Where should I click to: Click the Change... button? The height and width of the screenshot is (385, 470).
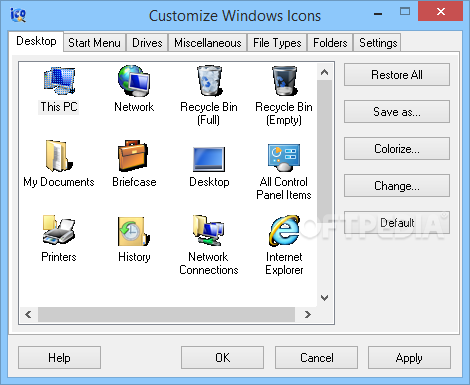(397, 186)
